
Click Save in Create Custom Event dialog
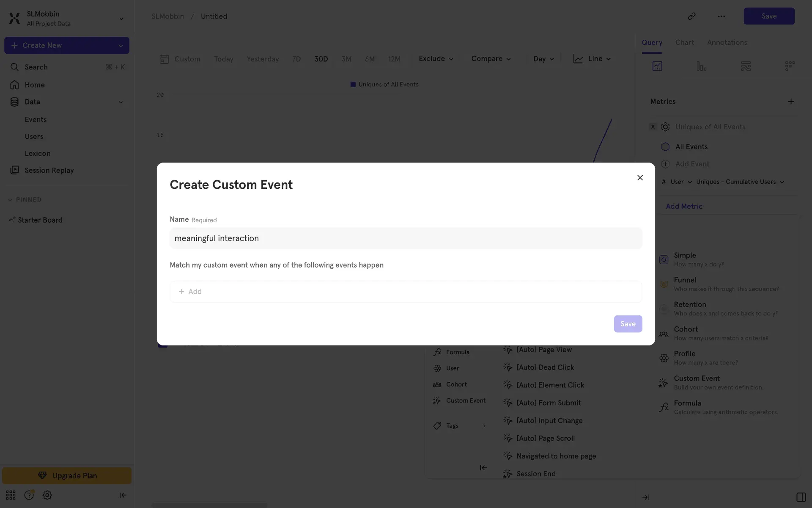point(628,324)
